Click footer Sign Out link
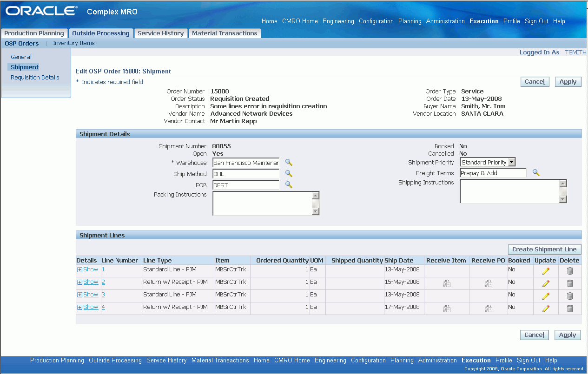Screen dimensions: 588x374 tap(529, 361)
